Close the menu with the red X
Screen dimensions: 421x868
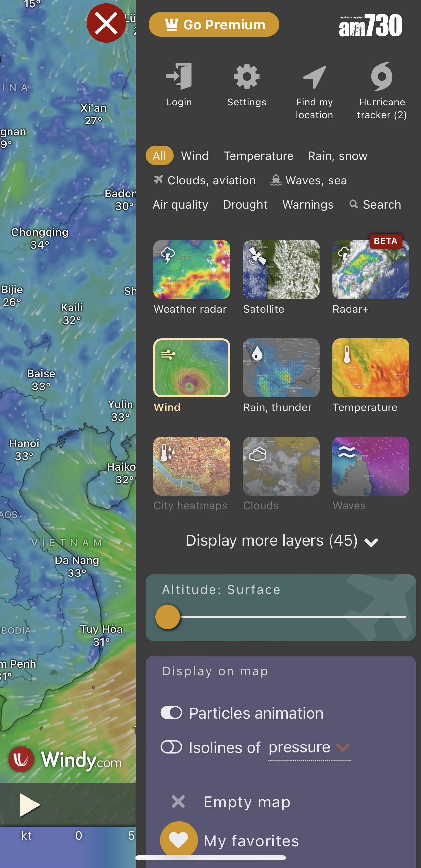pos(106,23)
